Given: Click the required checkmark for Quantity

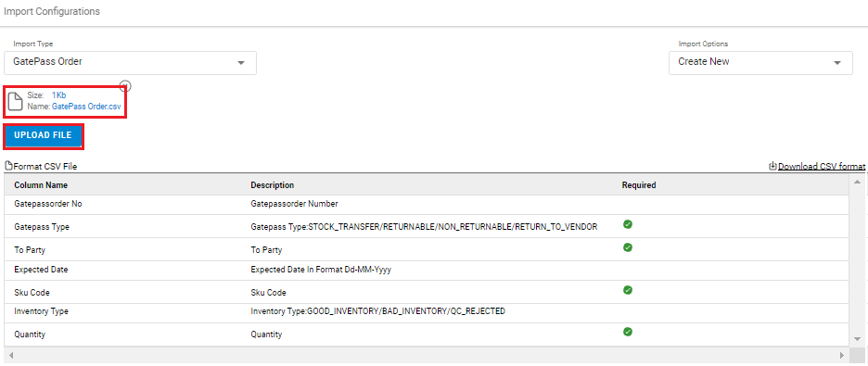Looking at the screenshot, I should click(x=627, y=332).
